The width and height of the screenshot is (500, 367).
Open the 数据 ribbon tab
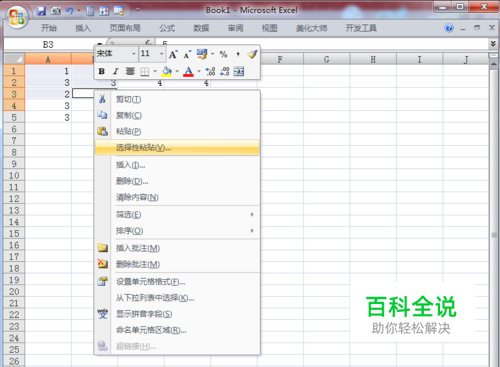201,28
